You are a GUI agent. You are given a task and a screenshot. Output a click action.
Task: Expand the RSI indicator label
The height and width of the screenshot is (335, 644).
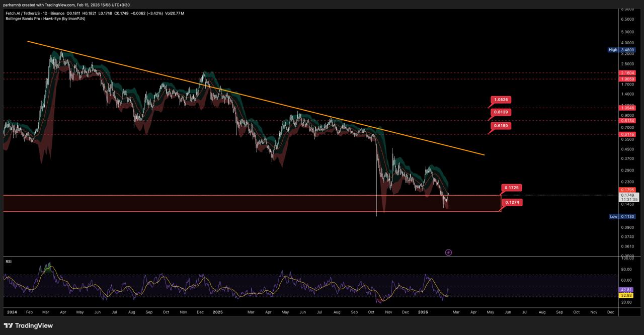(9, 262)
